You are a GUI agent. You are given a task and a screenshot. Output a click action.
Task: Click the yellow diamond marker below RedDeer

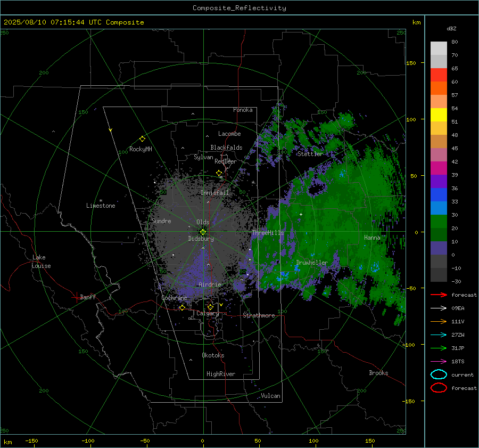click(219, 173)
